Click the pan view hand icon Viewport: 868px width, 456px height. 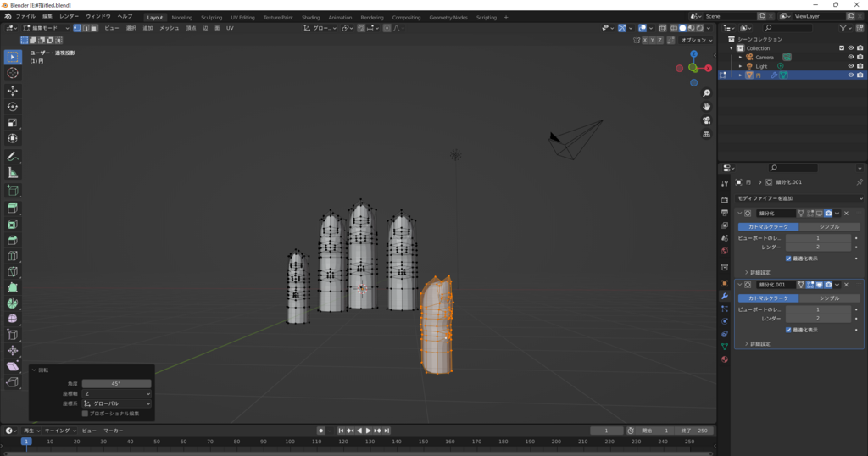tap(706, 107)
